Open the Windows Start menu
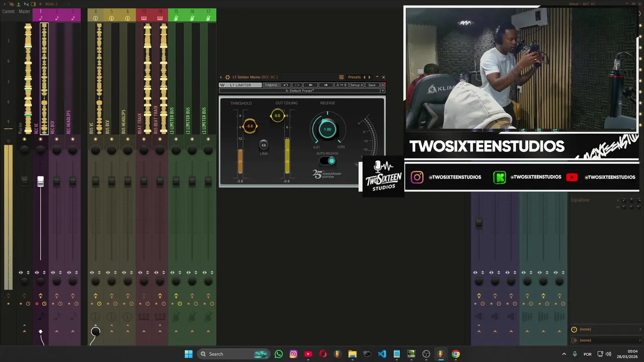Viewport: 644px width, 362px height. (x=188, y=354)
